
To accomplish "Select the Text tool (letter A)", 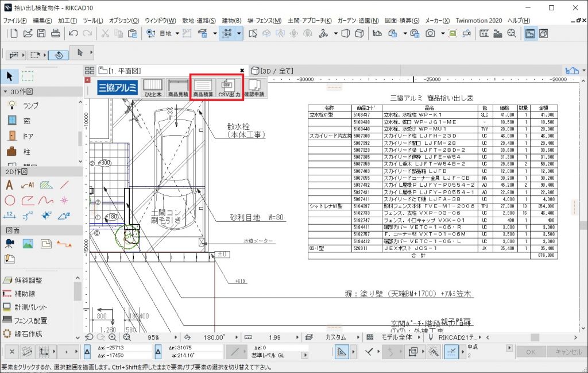I will [9, 184].
